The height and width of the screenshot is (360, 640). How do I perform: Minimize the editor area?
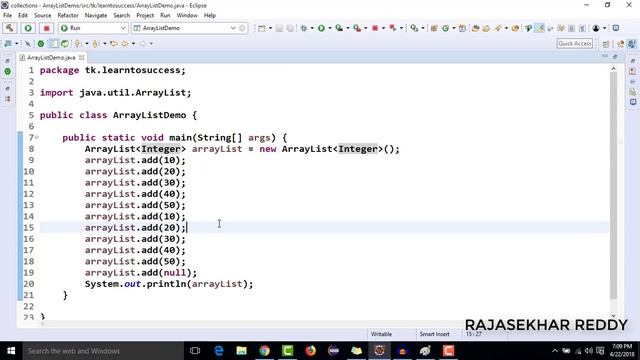point(605,56)
